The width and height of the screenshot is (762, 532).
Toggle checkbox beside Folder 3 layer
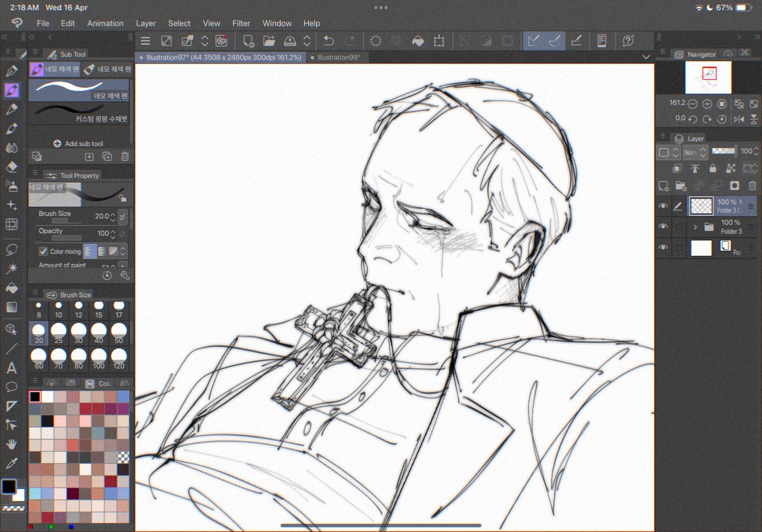point(679,227)
